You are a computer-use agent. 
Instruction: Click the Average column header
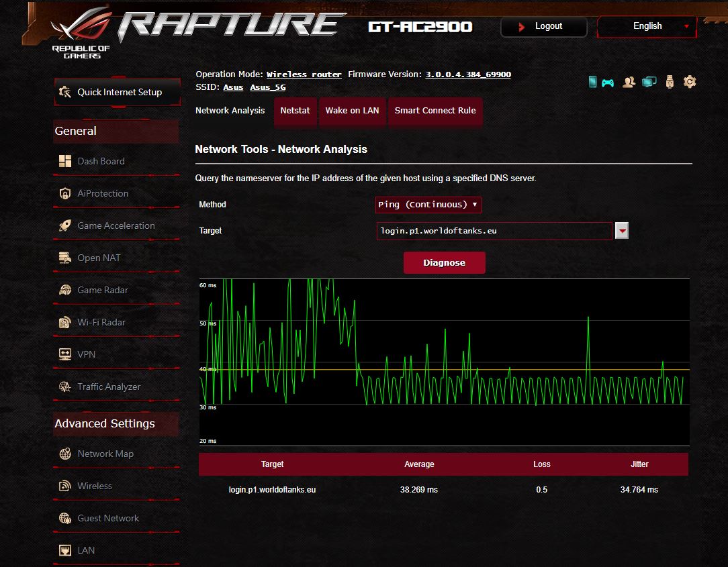(419, 464)
